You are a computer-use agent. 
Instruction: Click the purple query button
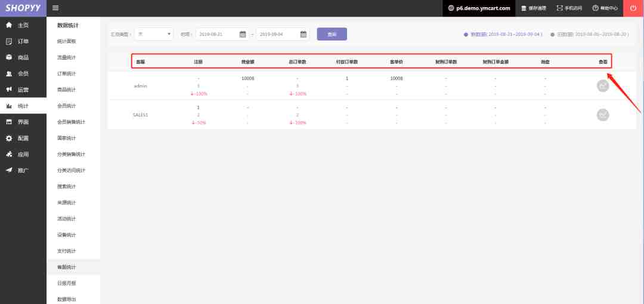(x=332, y=34)
